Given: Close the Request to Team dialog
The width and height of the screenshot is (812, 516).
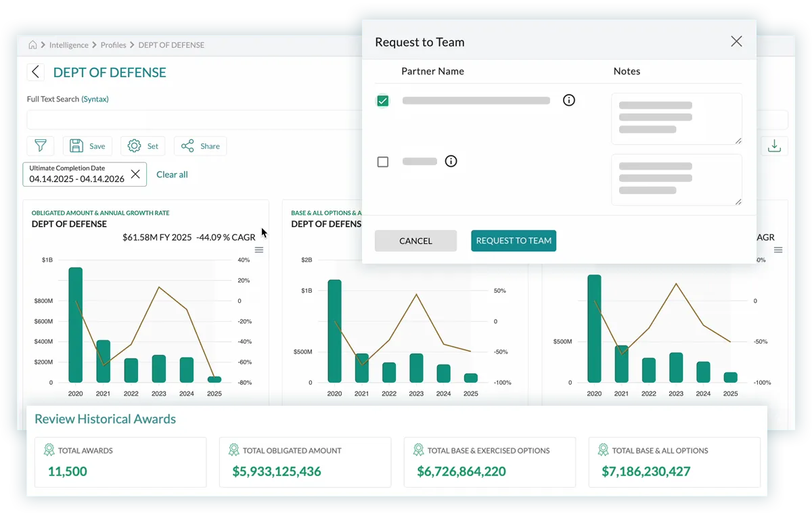Looking at the screenshot, I should pyautogui.click(x=736, y=42).
